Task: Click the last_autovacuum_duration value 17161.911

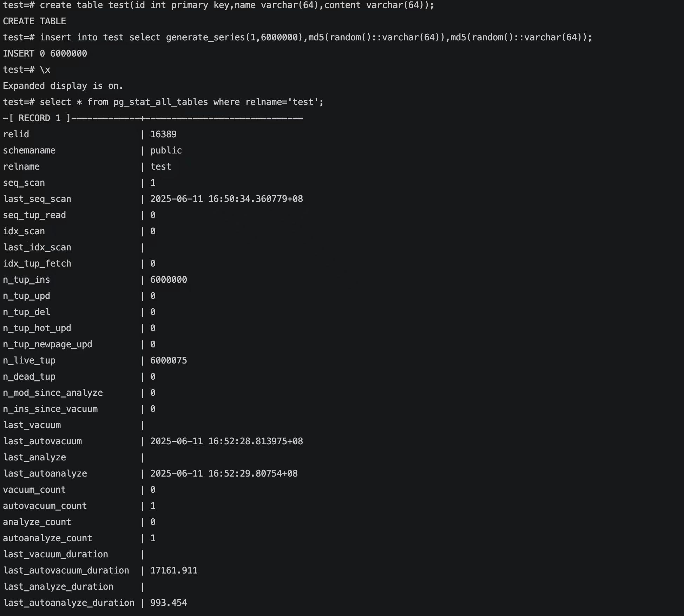Action: coord(174,570)
